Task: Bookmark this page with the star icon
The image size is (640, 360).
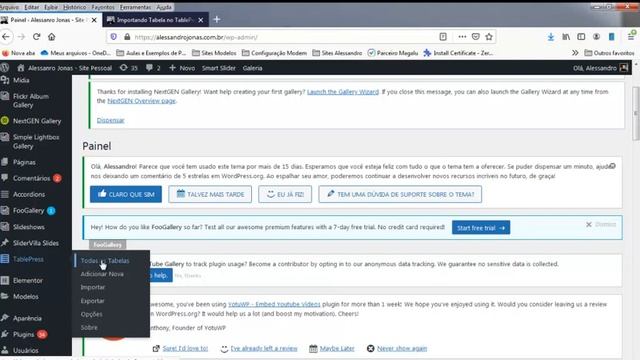Action: 489,37
